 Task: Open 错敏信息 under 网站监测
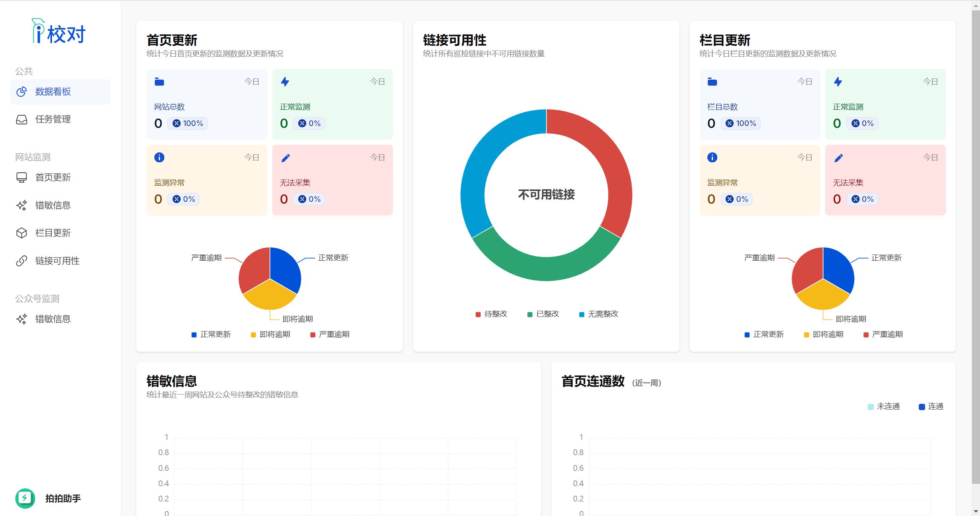tap(60, 206)
